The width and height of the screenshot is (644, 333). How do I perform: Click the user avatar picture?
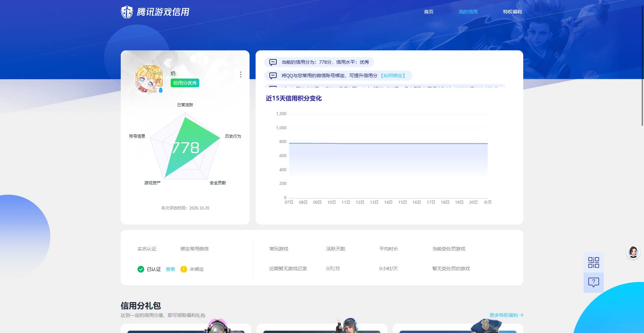pos(149,79)
